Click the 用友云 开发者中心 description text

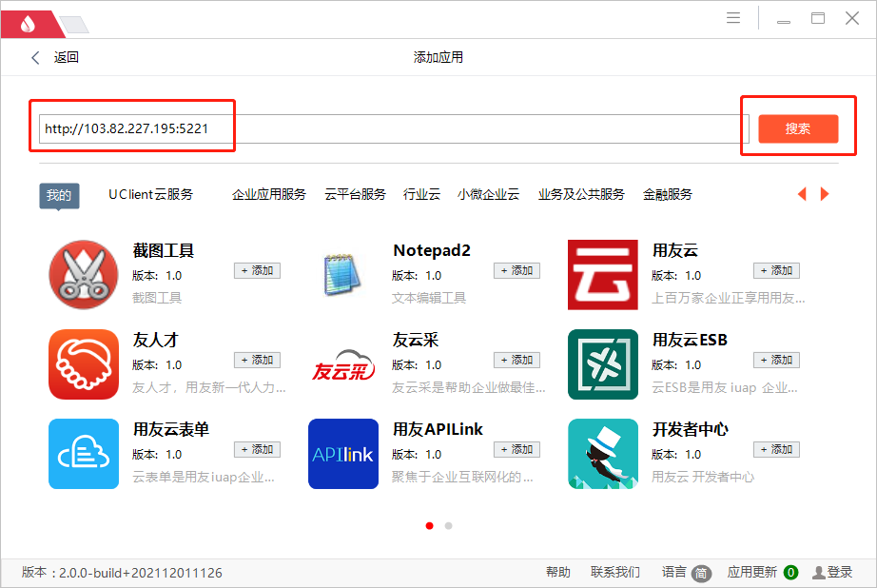coord(703,478)
